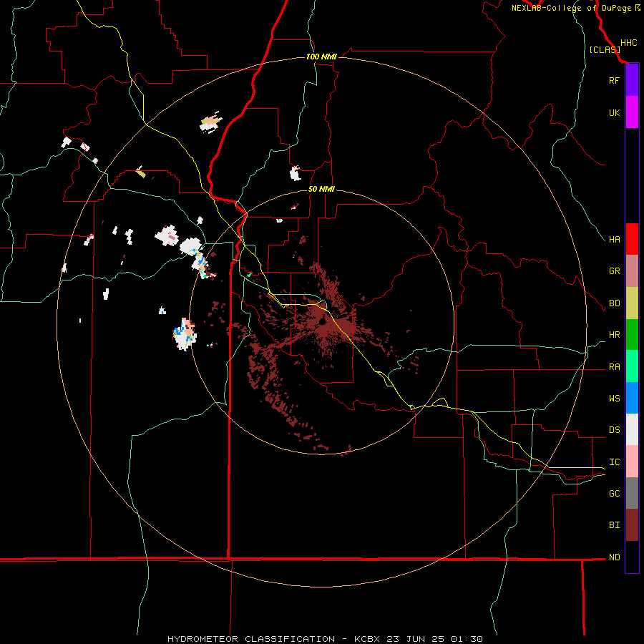The height and width of the screenshot is (644, 644).
Task: Click the ND black legend swatch
Action: pyautogui.click(x=632, y=557)
